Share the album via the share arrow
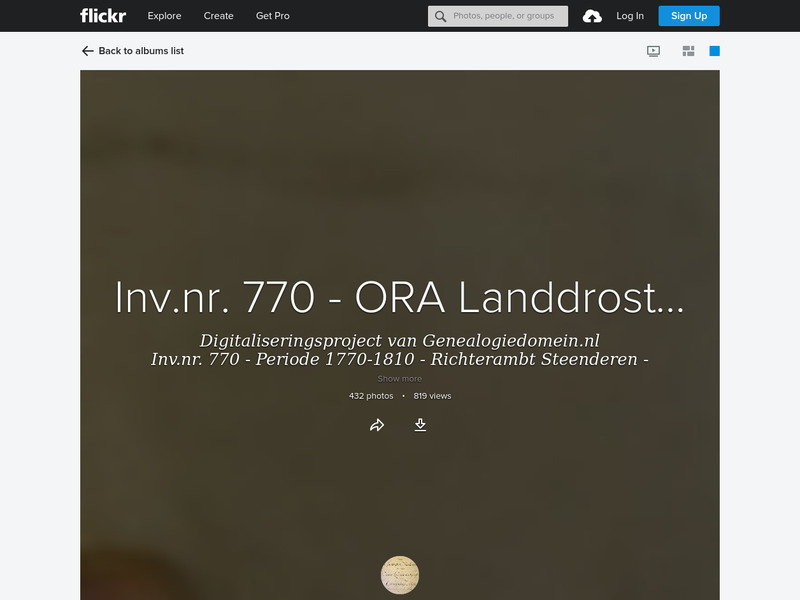The height and width of the screenshot is (600, 800). (378, 424)
